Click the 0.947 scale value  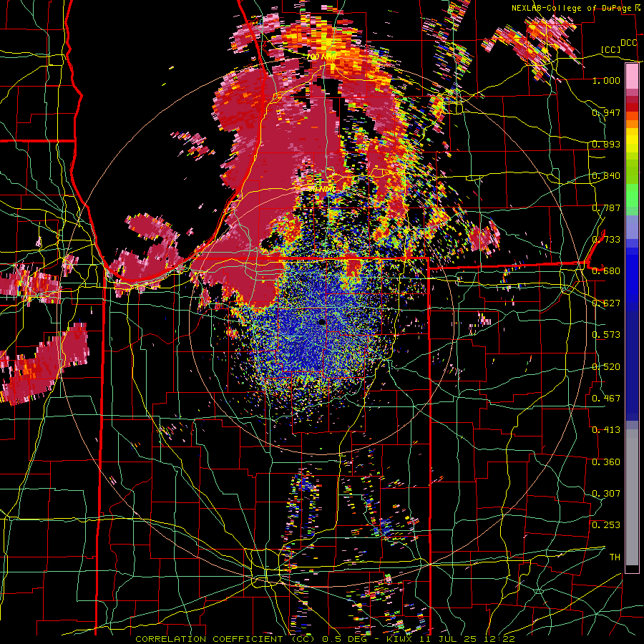(606, 112)
